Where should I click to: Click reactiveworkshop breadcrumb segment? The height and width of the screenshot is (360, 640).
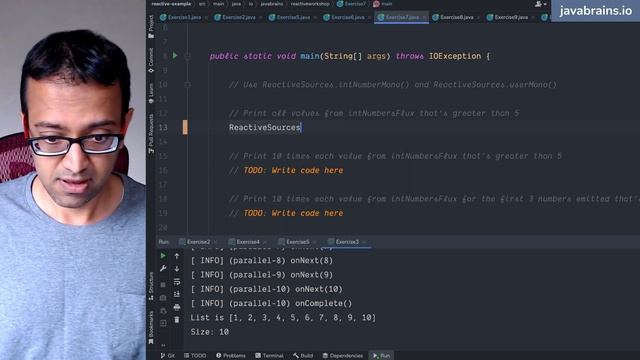pos(310,4)
